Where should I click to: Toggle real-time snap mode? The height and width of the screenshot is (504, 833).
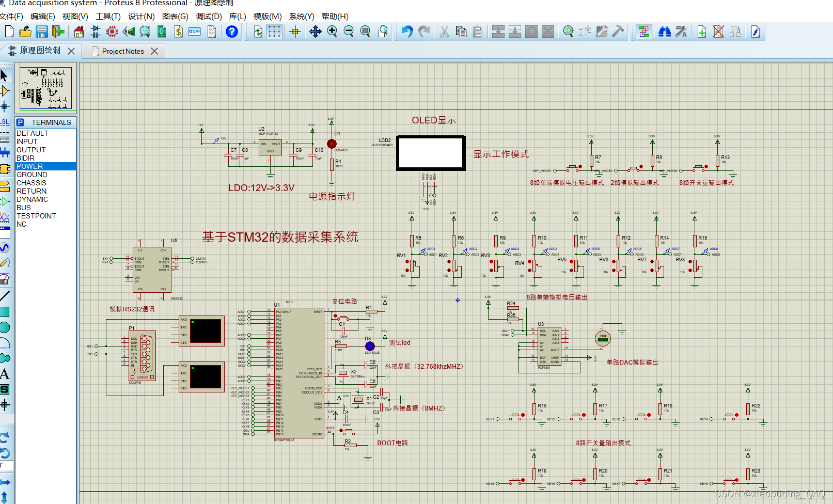click(x=294, y=31)
